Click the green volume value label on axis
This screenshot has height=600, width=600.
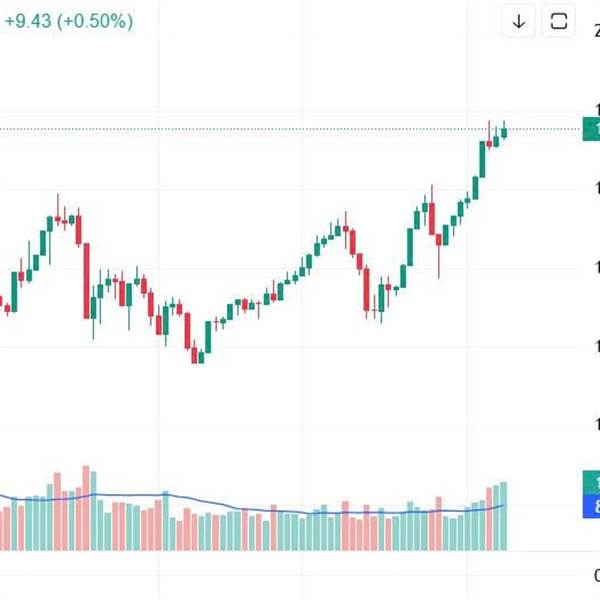coord(590,480)
